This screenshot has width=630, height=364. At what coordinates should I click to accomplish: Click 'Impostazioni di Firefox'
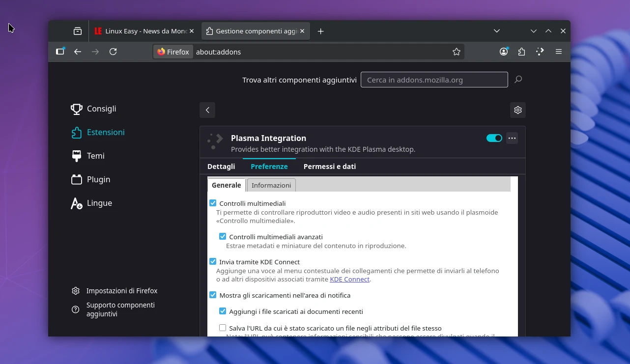point(121,291)
